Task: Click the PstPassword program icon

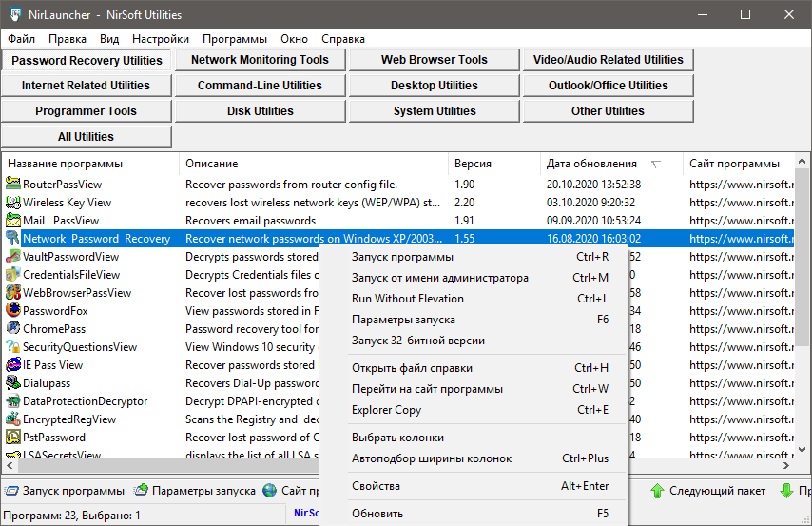Action: (13, 438)
